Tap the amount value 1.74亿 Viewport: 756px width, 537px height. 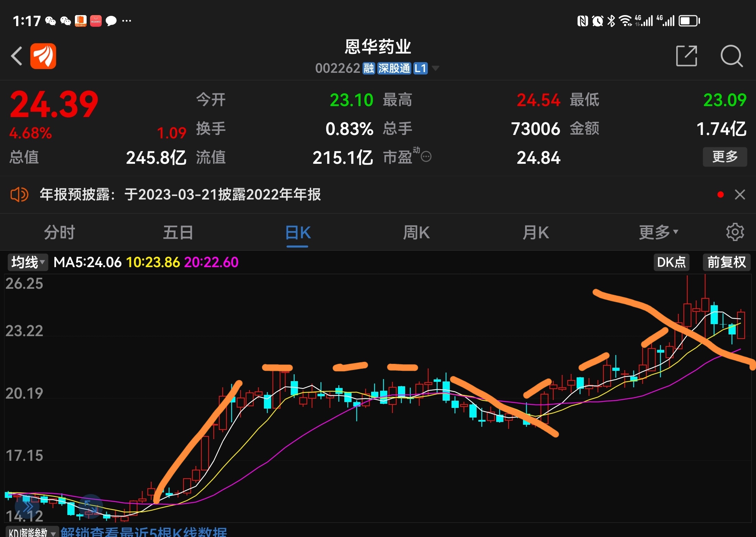[722, 129]
